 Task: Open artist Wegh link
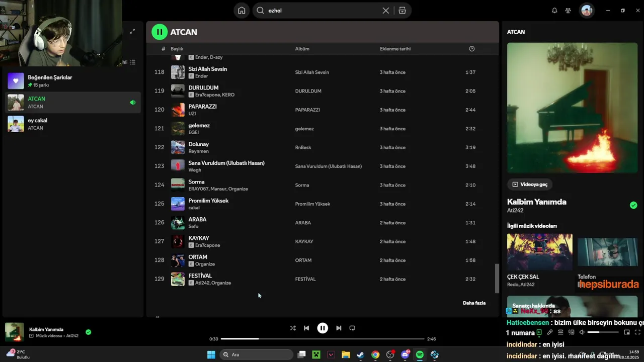195,170
